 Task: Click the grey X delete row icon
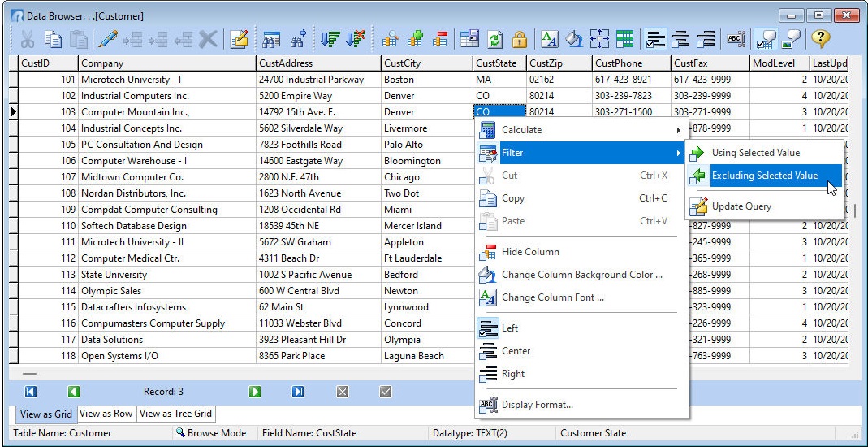pyautogui.click(x=208, y=39)
